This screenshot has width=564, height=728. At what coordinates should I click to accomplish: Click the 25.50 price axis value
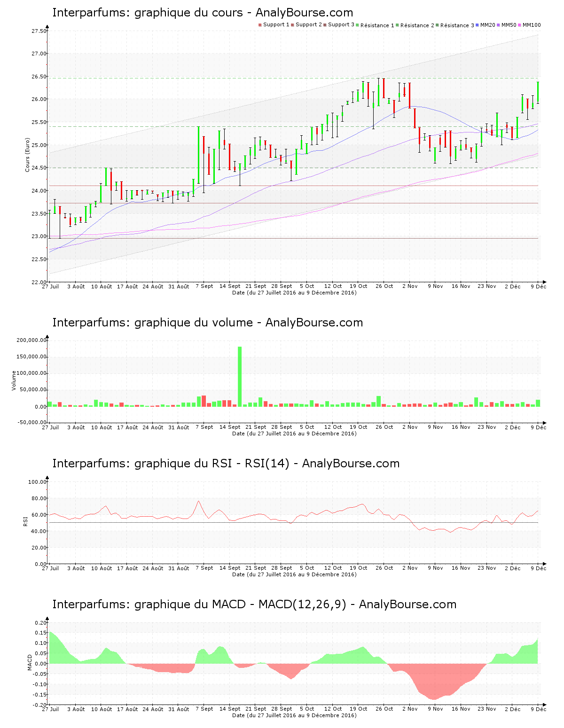pos(39,122)
